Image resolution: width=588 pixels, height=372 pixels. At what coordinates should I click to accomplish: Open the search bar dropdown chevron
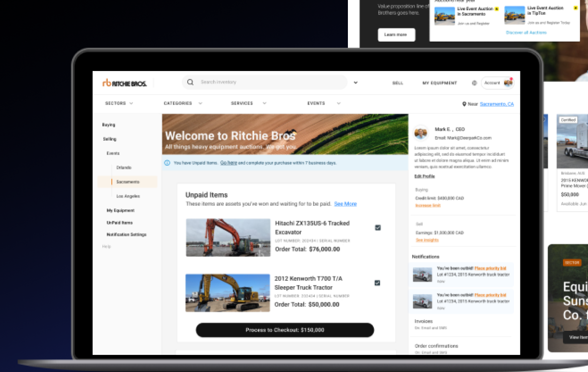tap(356, 83)
